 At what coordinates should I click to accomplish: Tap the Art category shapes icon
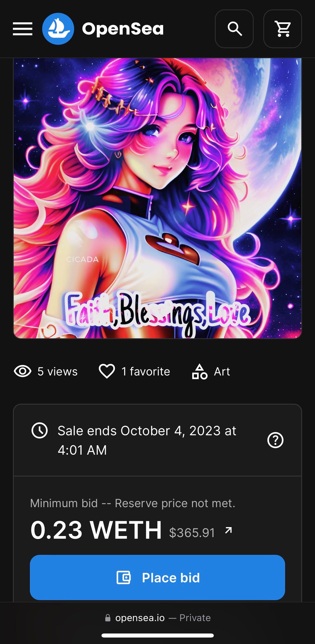point(200,371)
